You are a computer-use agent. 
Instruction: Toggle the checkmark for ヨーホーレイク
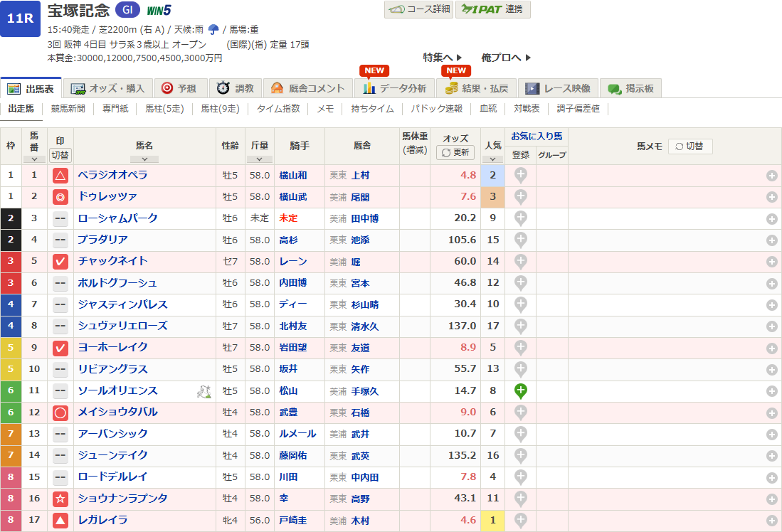click(x=60, y=348)
